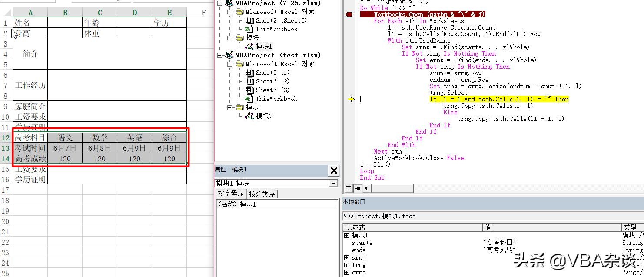Screen dimensions: 644x277
Task: Switch to 按字母序 tab
Action: pyautogui.click(x=231, y=194)
